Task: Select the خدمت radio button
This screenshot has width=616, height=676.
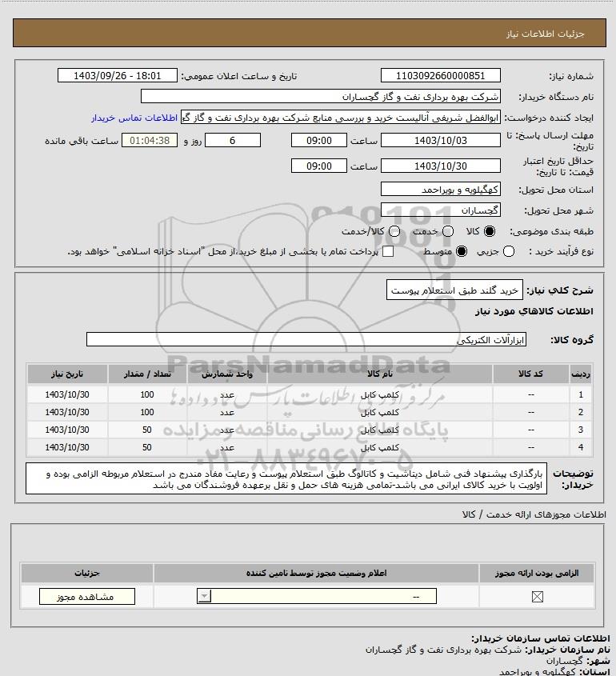Action: (x=448, y=231)
